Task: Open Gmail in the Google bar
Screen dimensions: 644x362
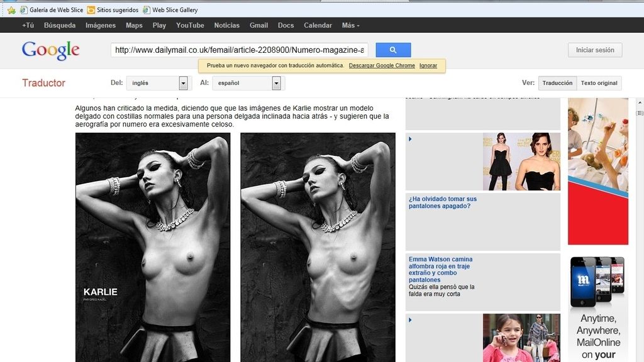Action: coord(258,25)
